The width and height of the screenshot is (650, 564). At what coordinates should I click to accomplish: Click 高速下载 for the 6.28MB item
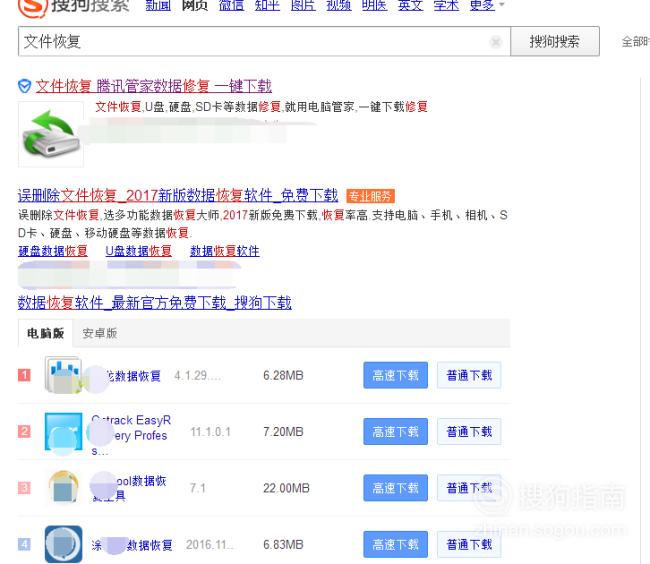(x=395, y=375)
